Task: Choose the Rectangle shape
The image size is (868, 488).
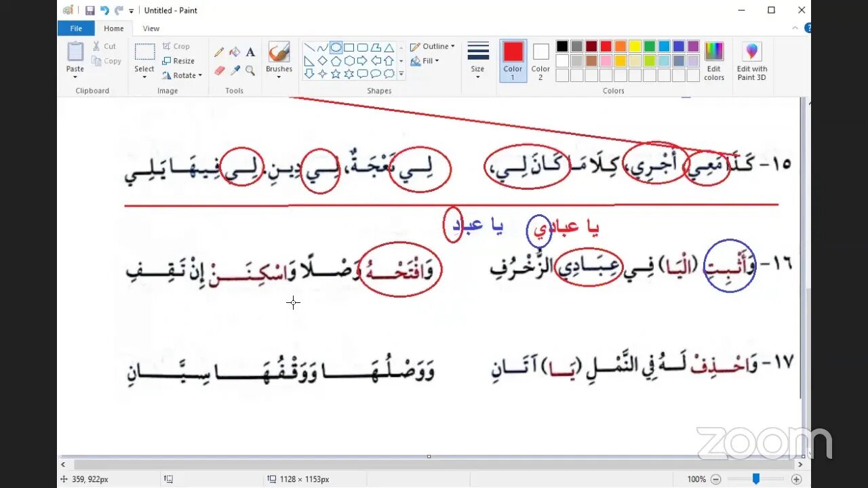Action: point(349,48)
